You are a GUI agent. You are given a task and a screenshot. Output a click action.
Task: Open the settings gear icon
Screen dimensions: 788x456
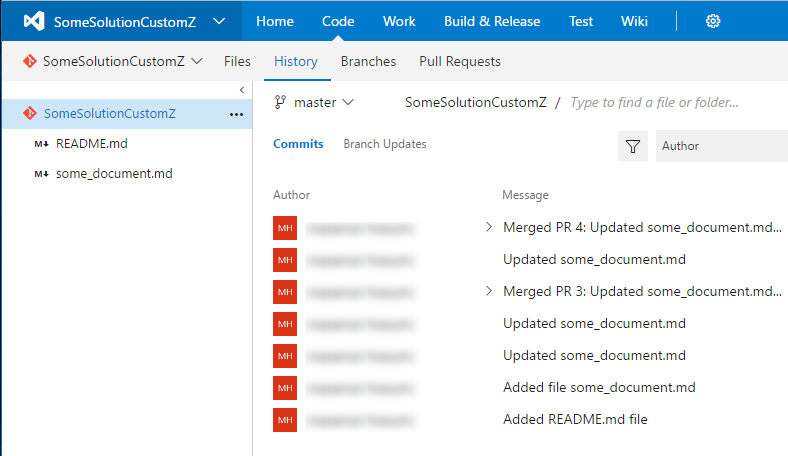713,21
